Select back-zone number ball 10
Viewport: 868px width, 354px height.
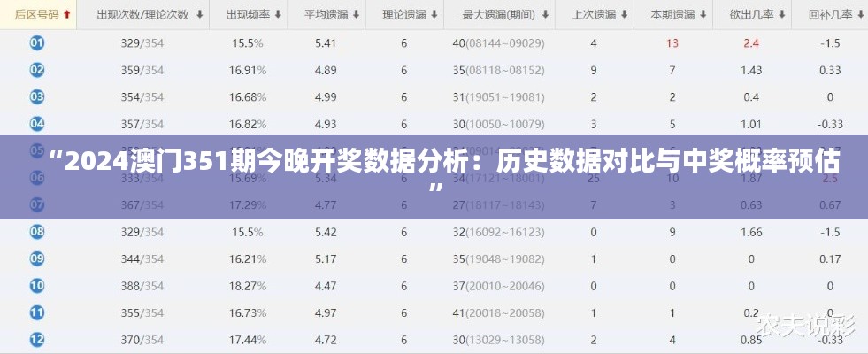(37, 286)
